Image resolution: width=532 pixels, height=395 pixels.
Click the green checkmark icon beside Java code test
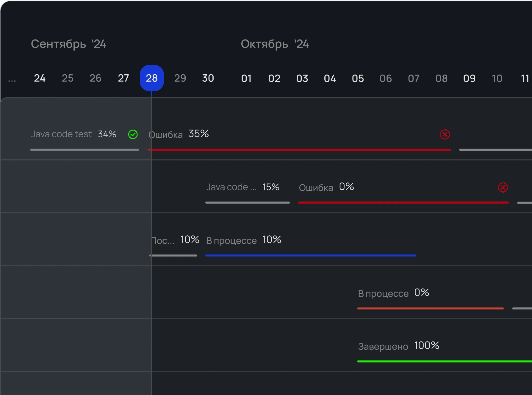coord(133,134)
